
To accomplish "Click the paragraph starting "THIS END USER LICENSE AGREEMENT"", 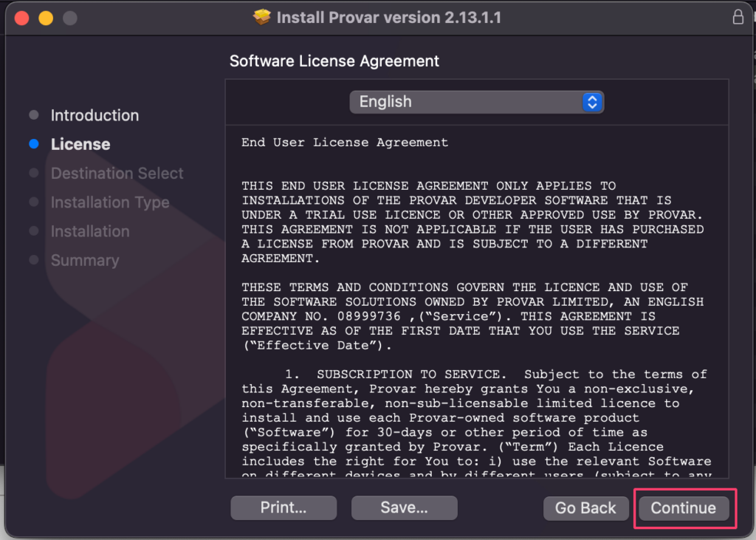I will 472,222.
